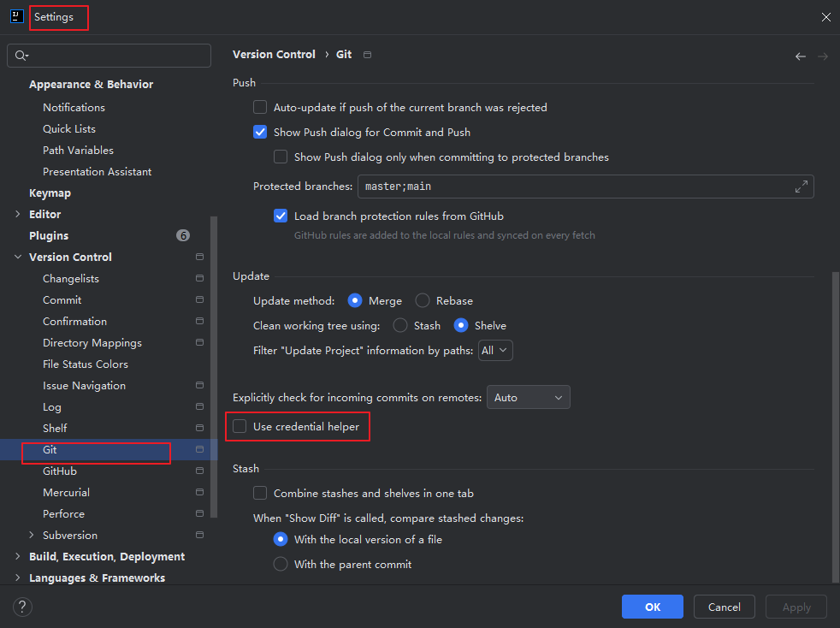Enable auto-update if push was rejected
This screenshot has width=840, height=628.
[x=260, y=107]
